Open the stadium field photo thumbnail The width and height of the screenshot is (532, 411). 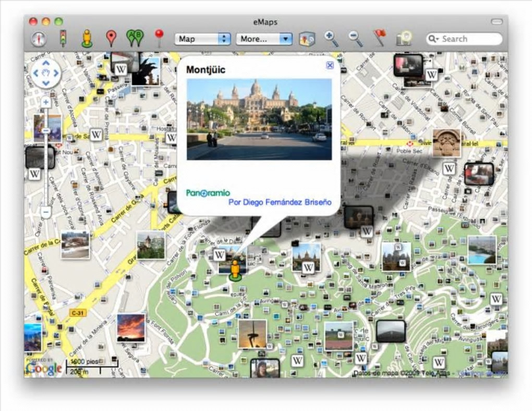click(338, 336)
